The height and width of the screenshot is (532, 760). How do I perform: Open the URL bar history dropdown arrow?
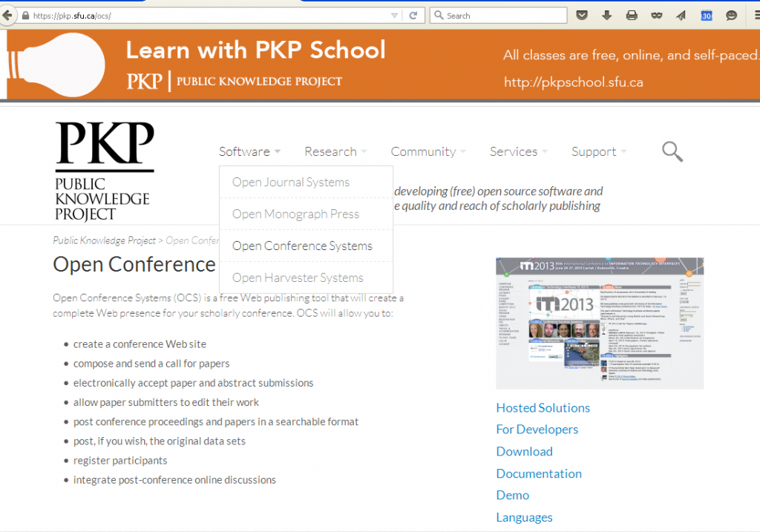394,15
